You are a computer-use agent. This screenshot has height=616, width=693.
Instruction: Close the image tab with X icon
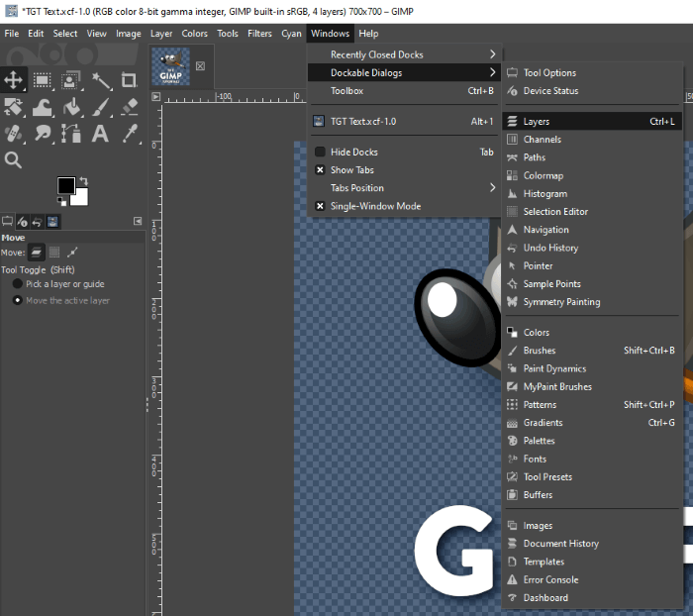click(200, 66)
